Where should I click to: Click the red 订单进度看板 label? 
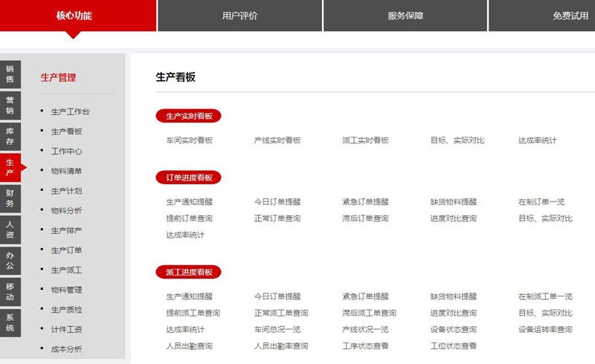point(189,178)
